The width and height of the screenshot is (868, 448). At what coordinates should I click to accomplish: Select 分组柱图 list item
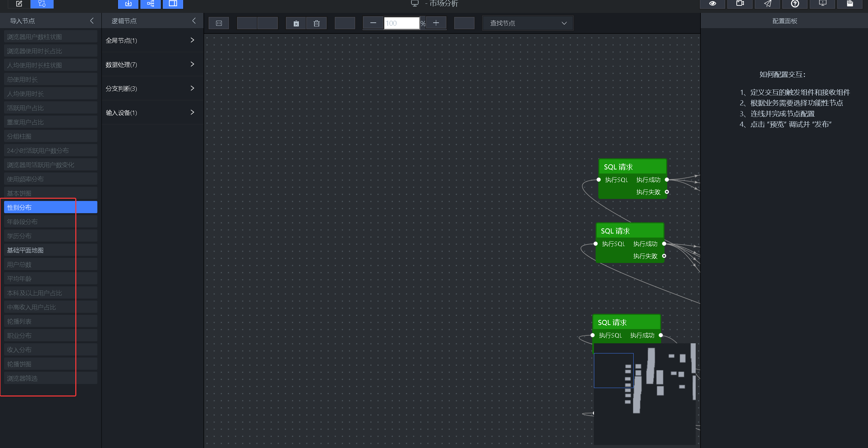51,136
